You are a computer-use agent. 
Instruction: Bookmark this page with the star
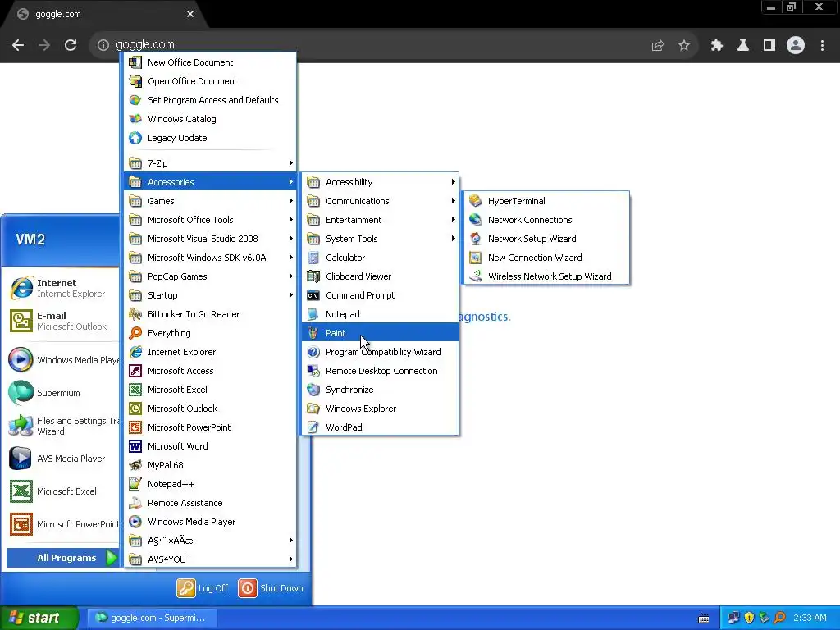(x=684, y=46)
